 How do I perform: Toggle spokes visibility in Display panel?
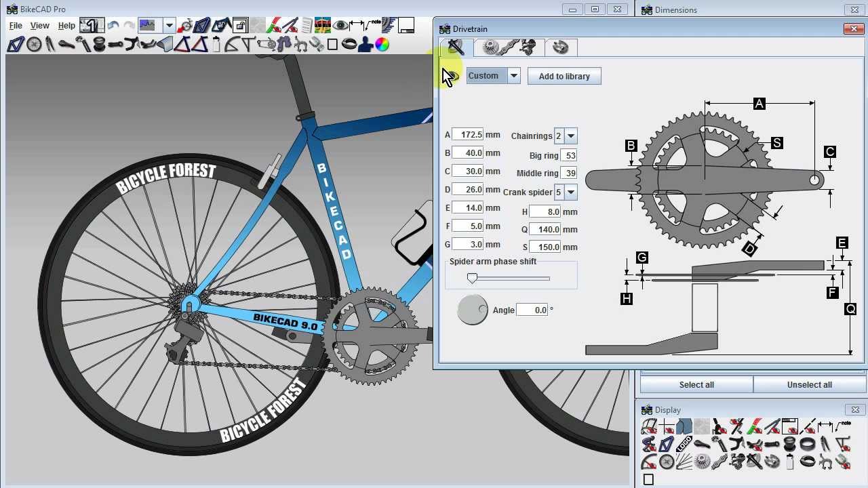(x=684, y=462)
